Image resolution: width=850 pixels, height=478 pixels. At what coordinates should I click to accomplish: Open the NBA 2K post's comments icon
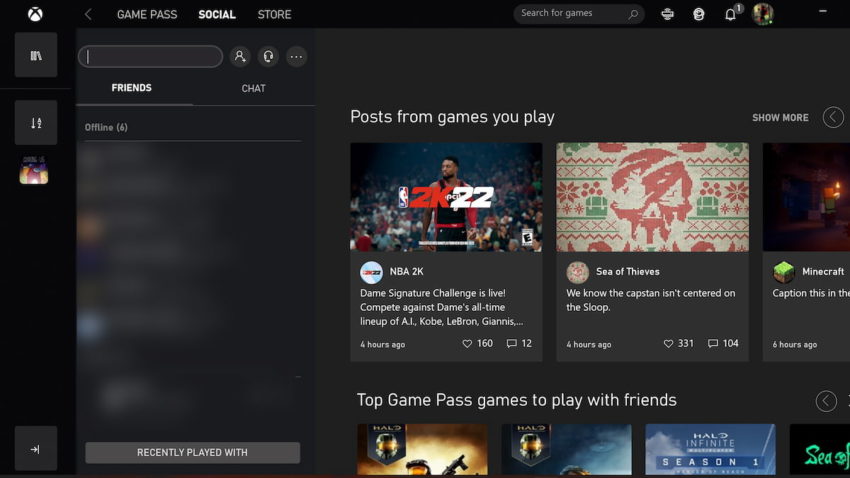tap(511, 344)
